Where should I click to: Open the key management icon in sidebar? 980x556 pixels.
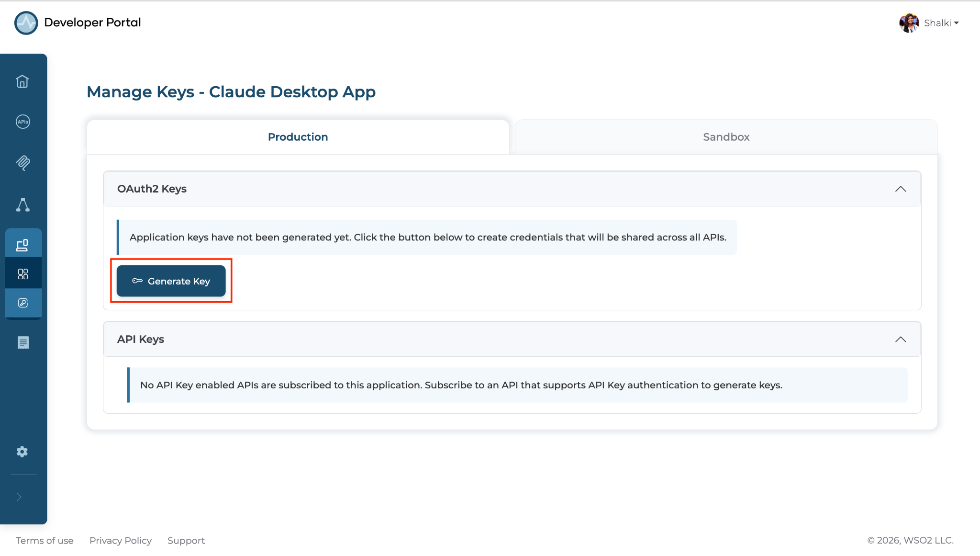[x=22, y=303]
